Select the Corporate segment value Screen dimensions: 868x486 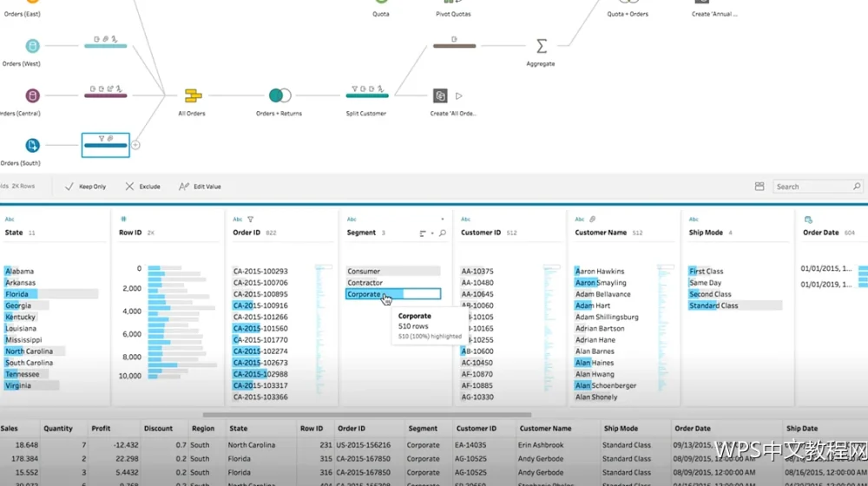[x=393, y=294]
